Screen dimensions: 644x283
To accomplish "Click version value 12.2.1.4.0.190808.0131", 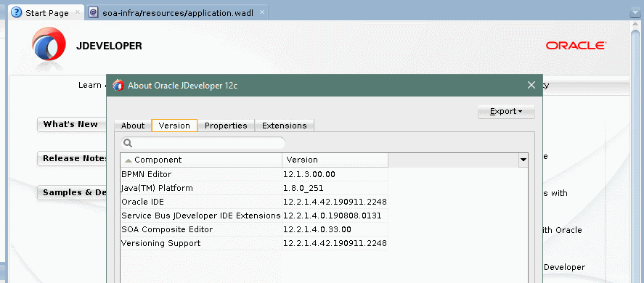I will [333, 216].
